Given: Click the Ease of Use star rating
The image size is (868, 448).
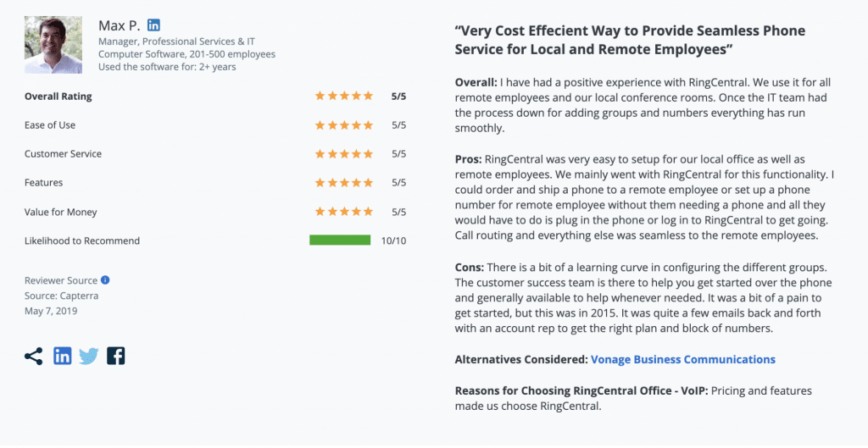Looking at the screenshot, I should pyautogui.click(x=343, y=125).
